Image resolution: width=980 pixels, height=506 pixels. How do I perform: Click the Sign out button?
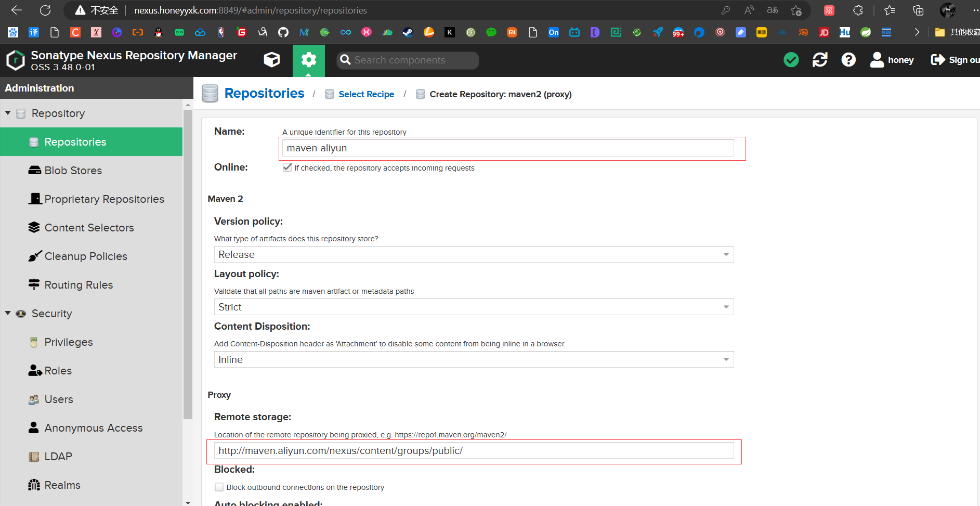click(955, 60)
